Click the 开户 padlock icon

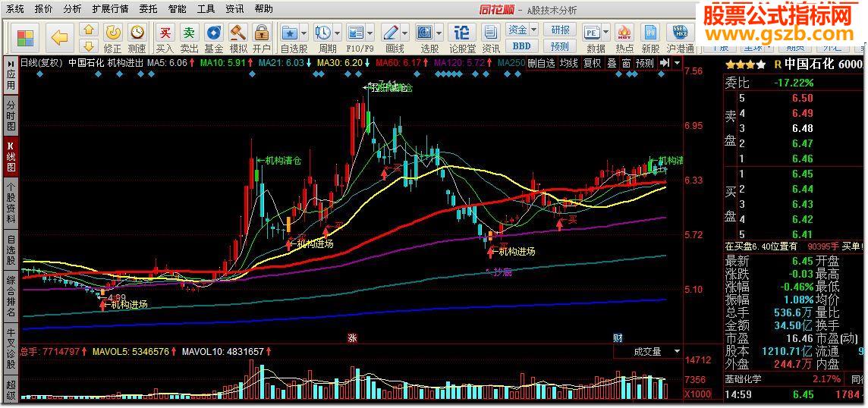tap(262, 32)
